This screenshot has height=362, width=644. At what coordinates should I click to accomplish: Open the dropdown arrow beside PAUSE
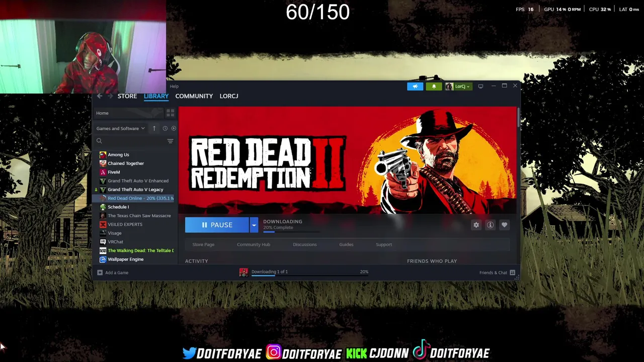[x=254, y=225]
